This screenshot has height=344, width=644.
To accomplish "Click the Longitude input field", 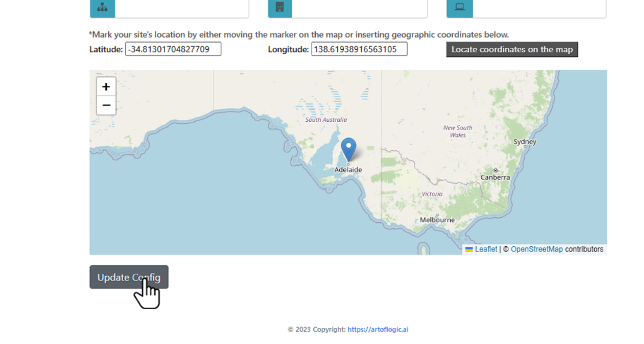I will click(x=359, y=49).
